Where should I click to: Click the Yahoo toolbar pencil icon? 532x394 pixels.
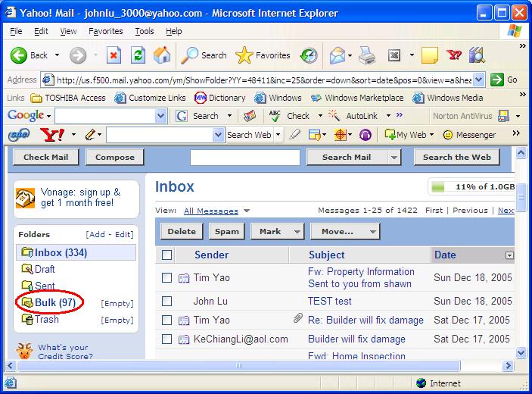point(90,135)
